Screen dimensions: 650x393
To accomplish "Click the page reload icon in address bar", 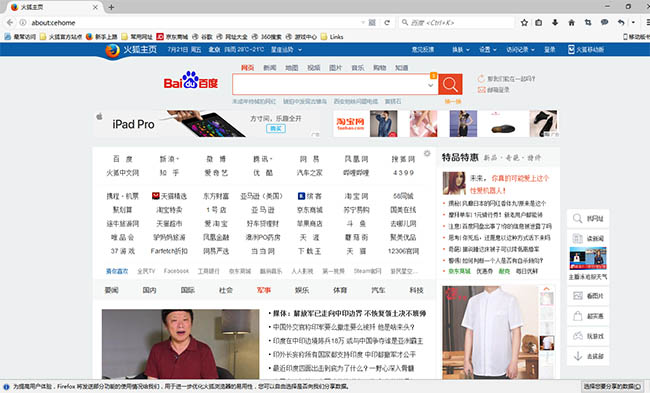I will click(x=387, y=22).
